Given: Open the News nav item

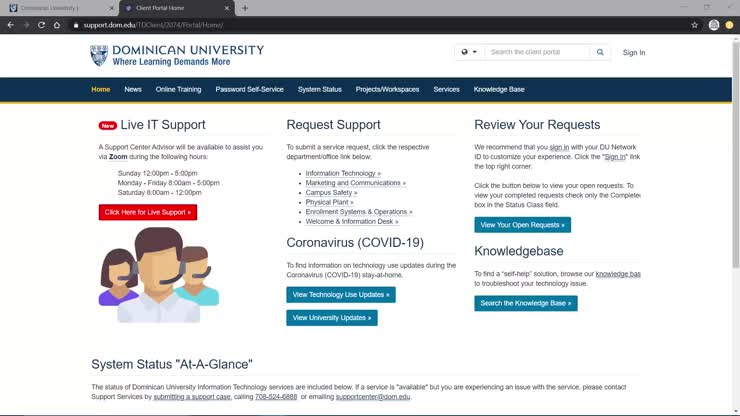Looking at the screenshot, I should point(133,89).
